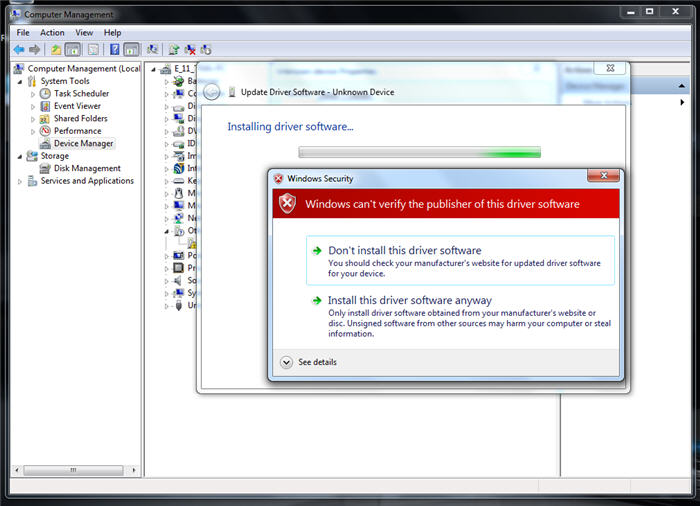700x506 pixels.
Task: Click the Disable device toolbar icon
Action: tap(206, 50)
